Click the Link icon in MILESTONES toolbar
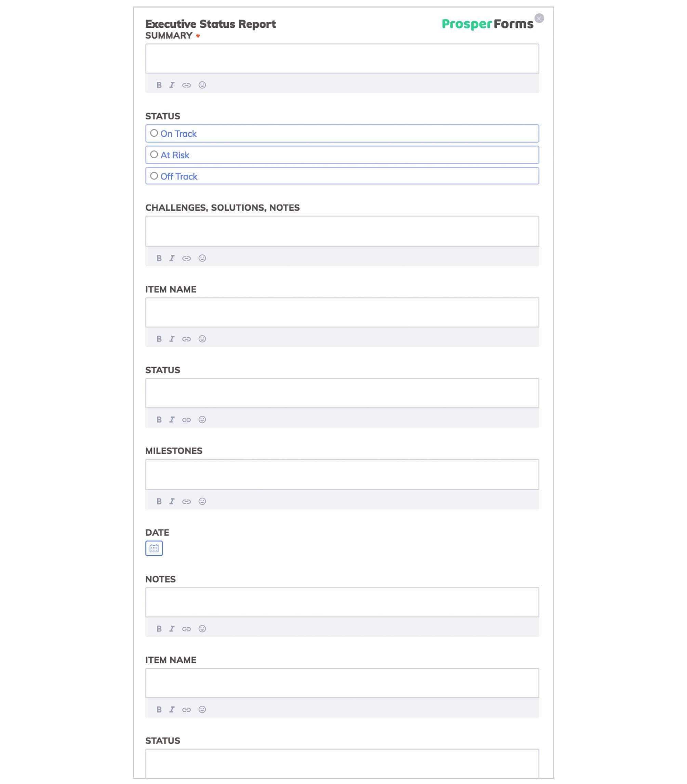 click(187, 501)
